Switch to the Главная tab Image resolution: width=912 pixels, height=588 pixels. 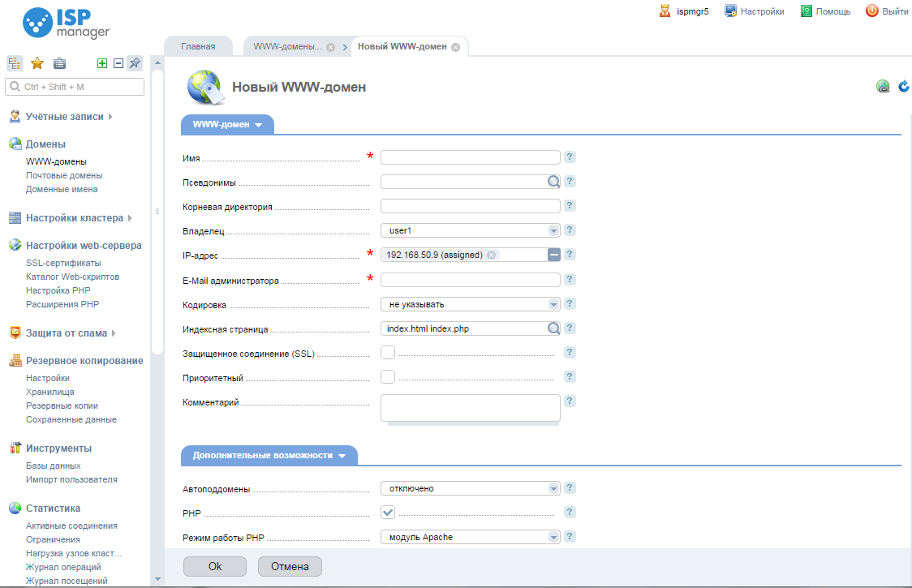coord(198,46)
